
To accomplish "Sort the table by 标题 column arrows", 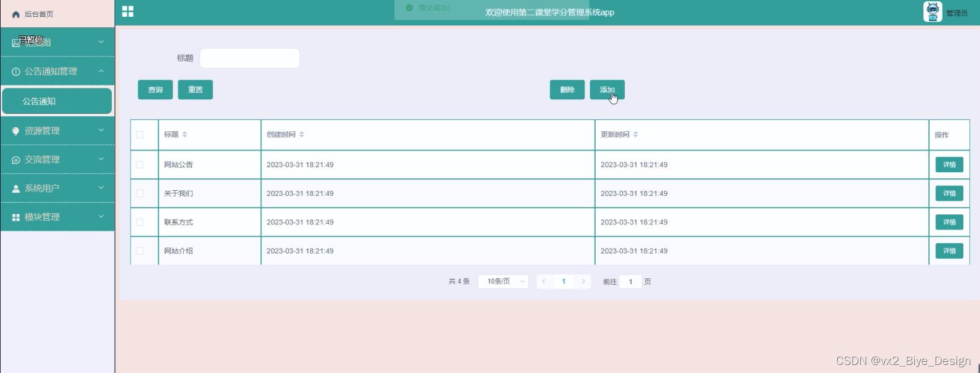I will point(184,134).
